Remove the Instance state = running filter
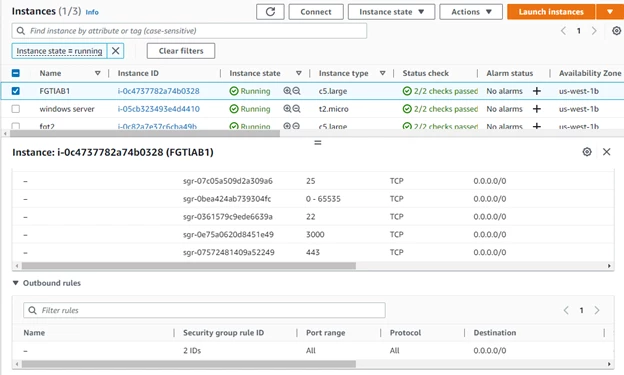Image resolution: width=624 pixels, height=375 pixels. tap(115, 51)
